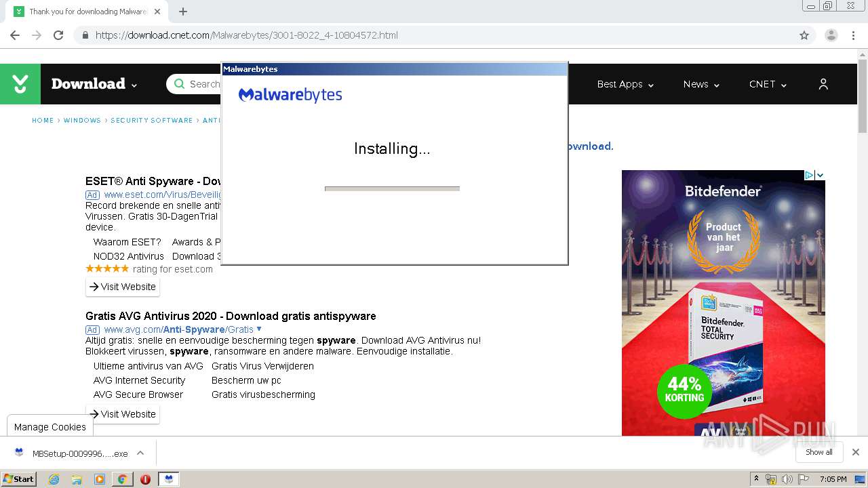Go to WINDOWS breadcrumb
Viewport: 868px width, 488px height.
(x=82, y=121)
